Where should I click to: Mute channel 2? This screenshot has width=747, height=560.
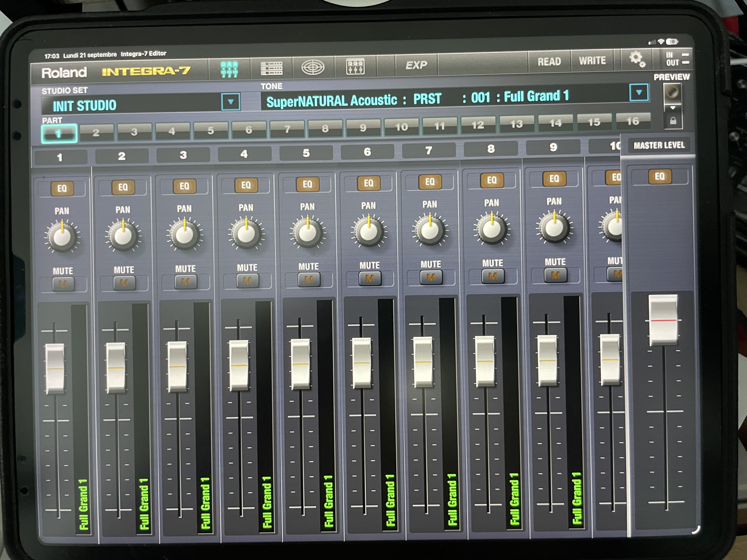[124, 283]
